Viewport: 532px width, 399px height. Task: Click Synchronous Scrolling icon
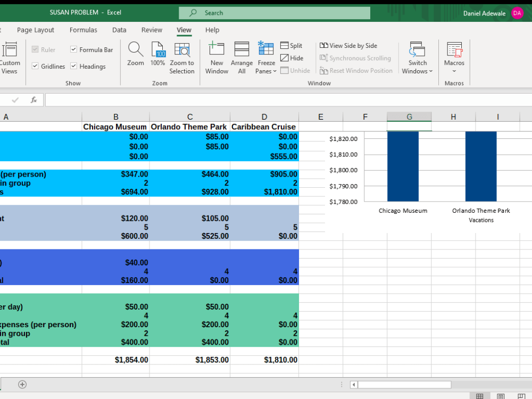tap(323, 58)
